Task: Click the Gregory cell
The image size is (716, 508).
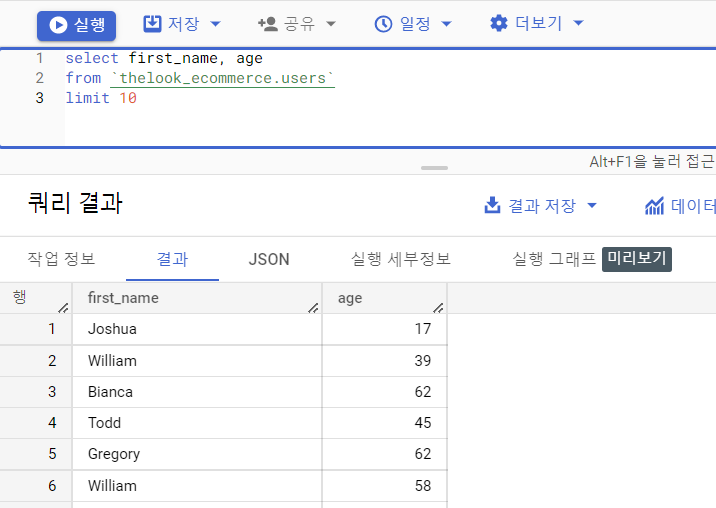Action: [x=197, y=454]
